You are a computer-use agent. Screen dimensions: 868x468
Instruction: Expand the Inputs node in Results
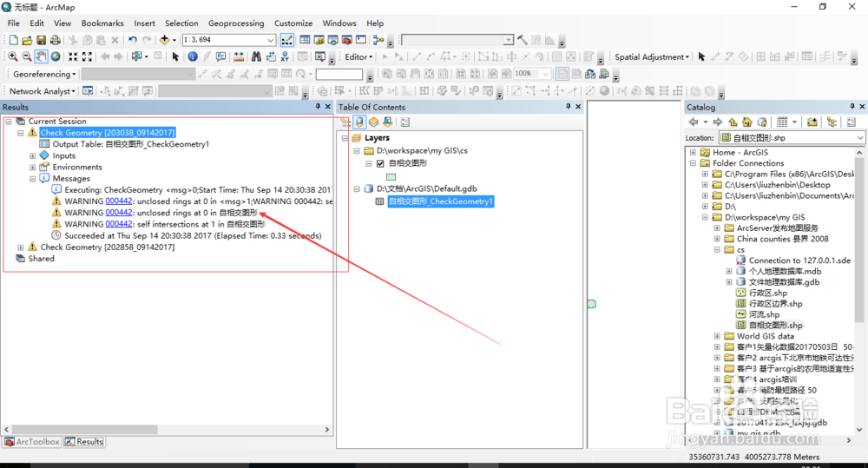[x=33, y=156]
